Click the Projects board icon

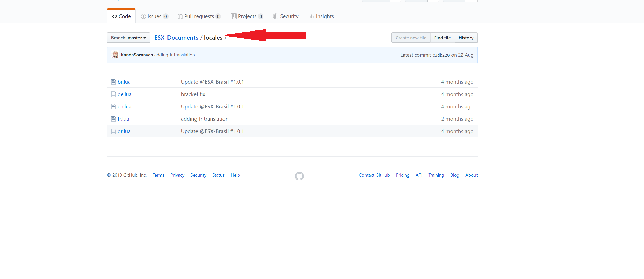click(x=233, y=16)
